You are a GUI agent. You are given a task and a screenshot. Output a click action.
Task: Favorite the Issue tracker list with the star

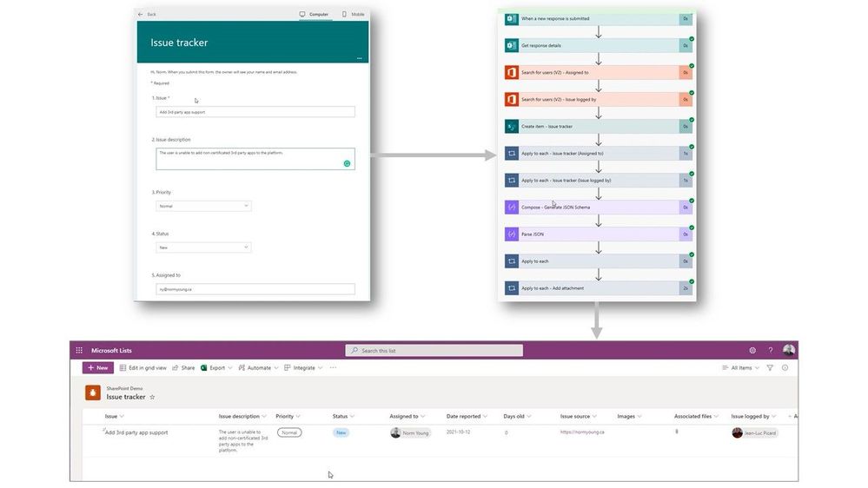tap(152, 397)
